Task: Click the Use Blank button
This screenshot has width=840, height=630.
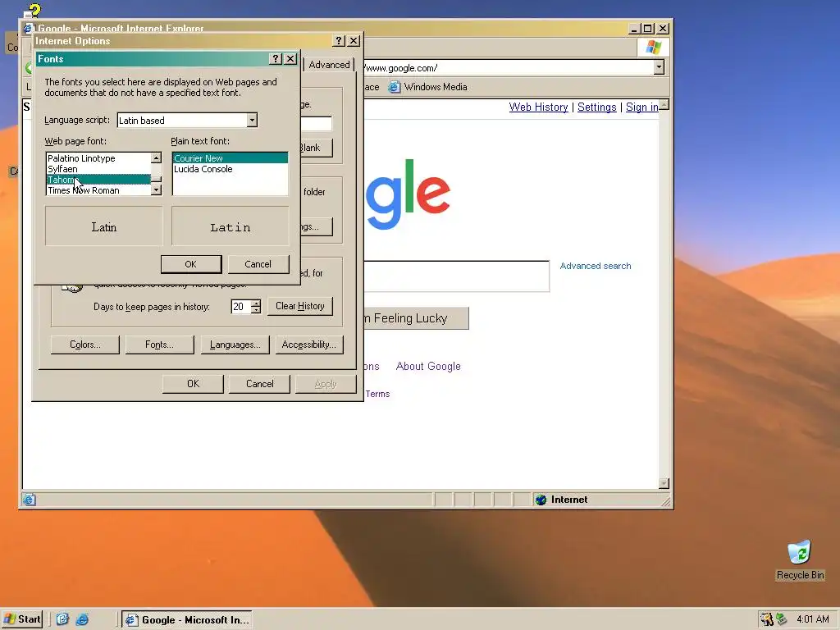Action: coord(316,148)
